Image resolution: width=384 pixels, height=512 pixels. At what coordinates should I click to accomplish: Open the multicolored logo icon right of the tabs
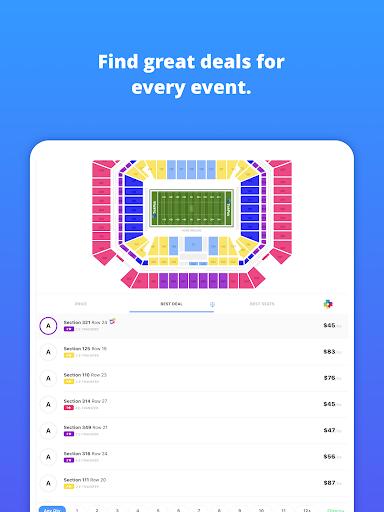(x=328, y=304)
